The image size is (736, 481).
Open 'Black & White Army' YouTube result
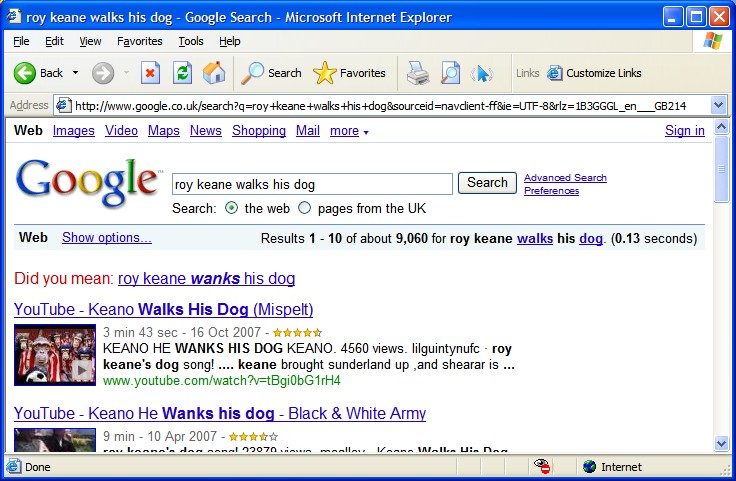coord(220,413)
